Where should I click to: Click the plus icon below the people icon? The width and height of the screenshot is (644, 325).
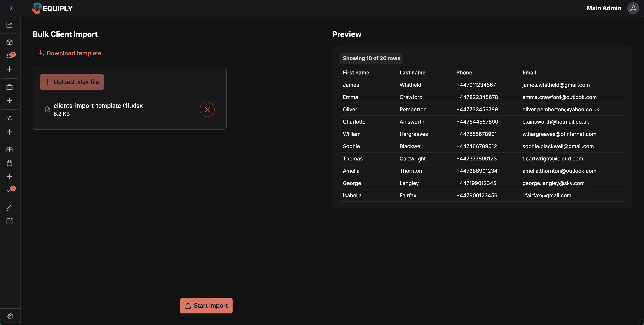point(10,132)
